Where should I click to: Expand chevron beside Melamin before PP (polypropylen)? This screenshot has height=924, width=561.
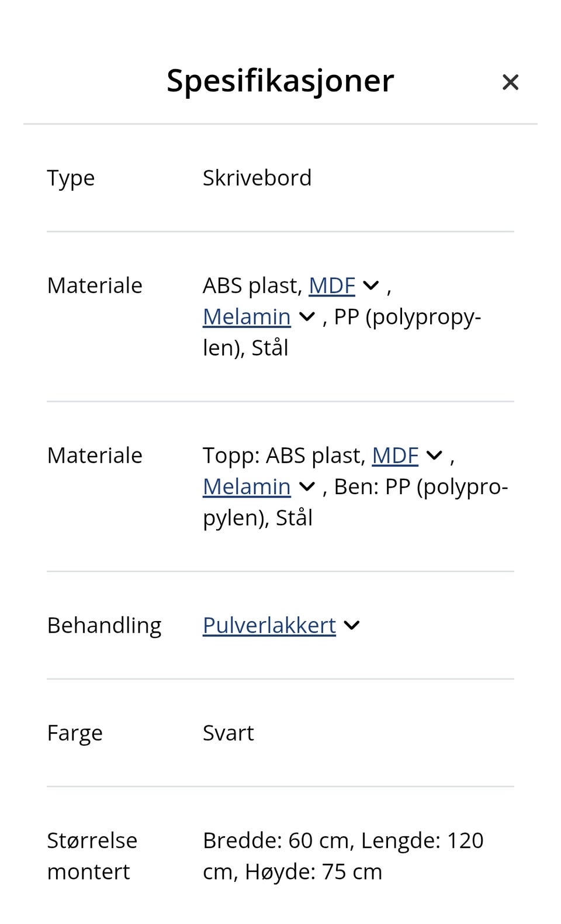tap(307, 317)
